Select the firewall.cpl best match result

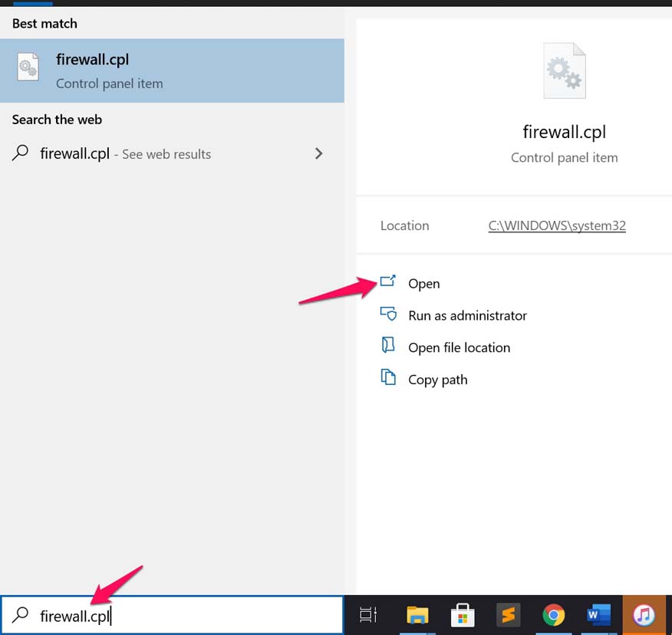coord(172,71)
